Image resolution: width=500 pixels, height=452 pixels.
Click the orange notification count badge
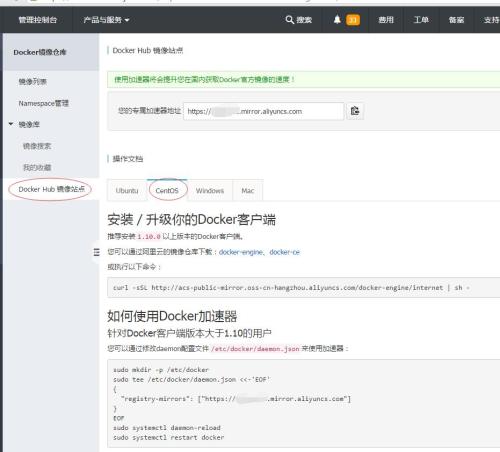(353, 20)
